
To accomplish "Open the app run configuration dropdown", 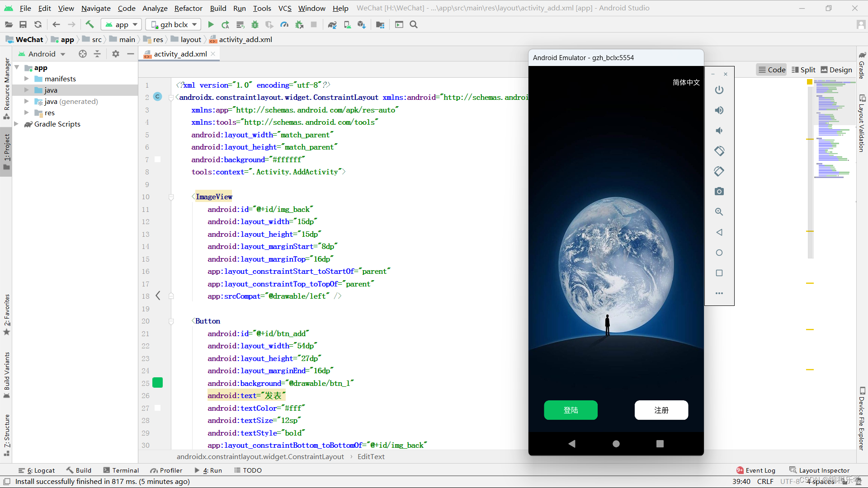I will [x=122, y=25].
